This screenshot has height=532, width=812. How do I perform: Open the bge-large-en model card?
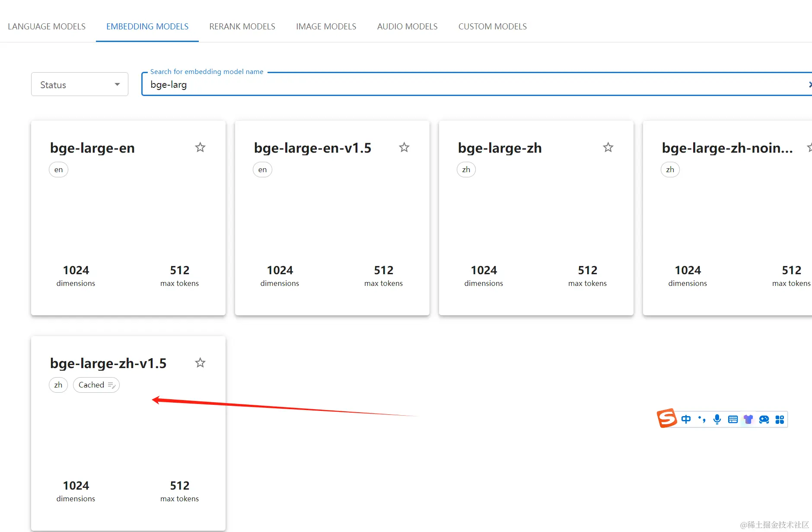[128, 218]
